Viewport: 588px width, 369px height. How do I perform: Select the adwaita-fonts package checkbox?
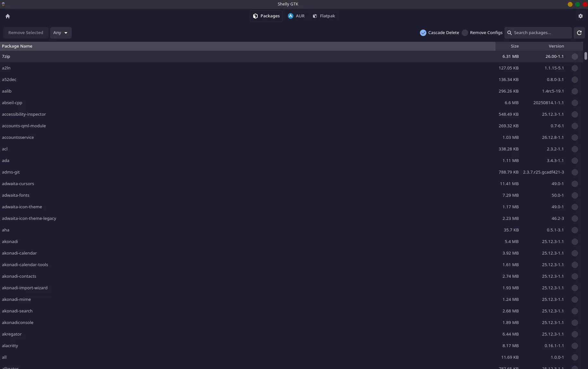(x=575, y=195)
